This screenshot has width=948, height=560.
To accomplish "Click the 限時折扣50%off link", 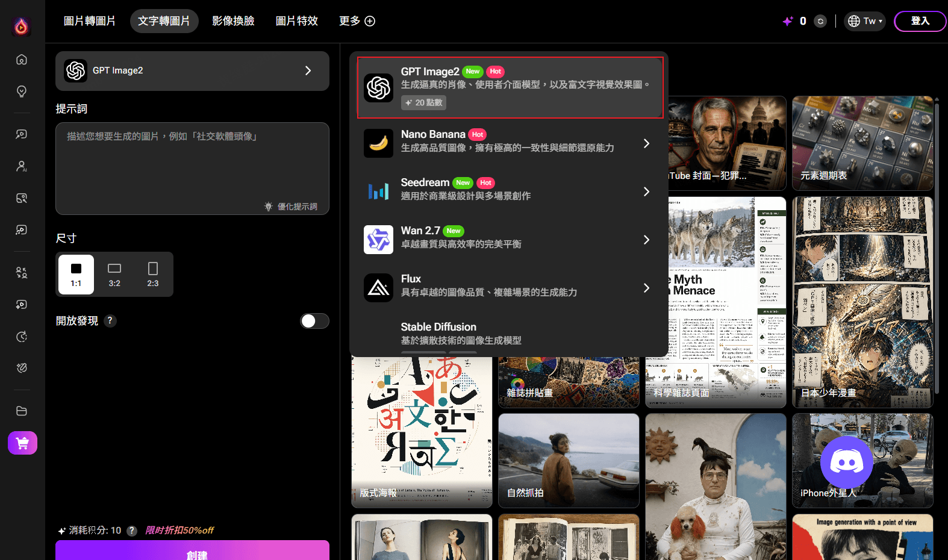I will (x=179, y=530).
